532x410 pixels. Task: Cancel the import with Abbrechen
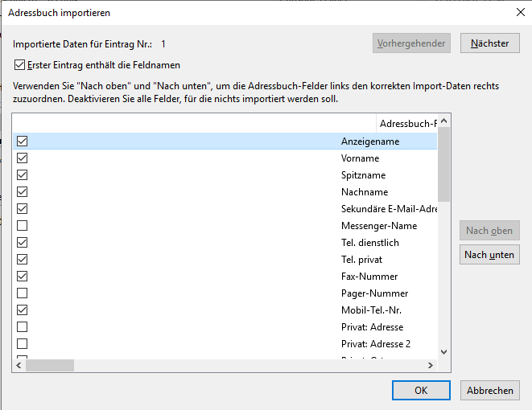pos(489,390)
